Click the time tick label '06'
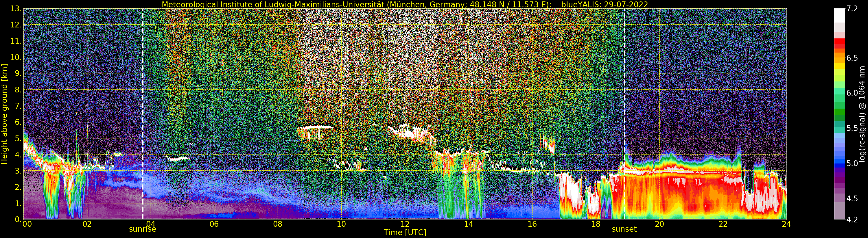Viewport: 868px width, 238px height. tap(214, 224)
